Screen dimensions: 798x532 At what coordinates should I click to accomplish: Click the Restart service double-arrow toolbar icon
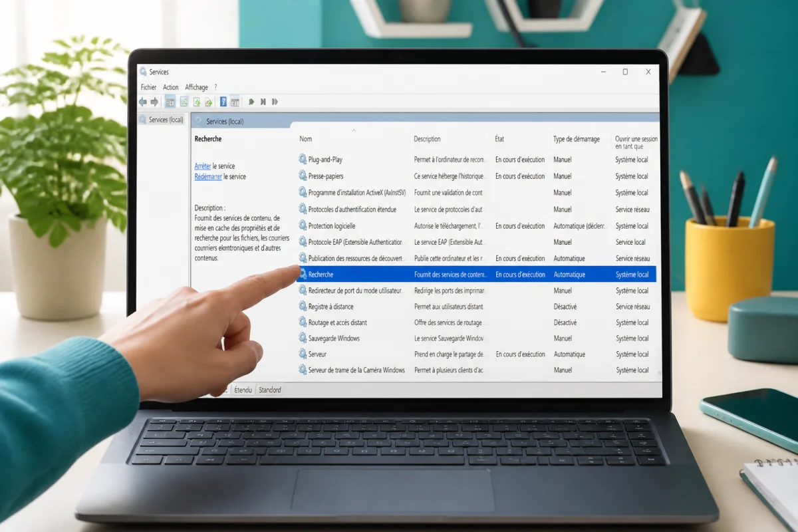(x=275, y=102)
